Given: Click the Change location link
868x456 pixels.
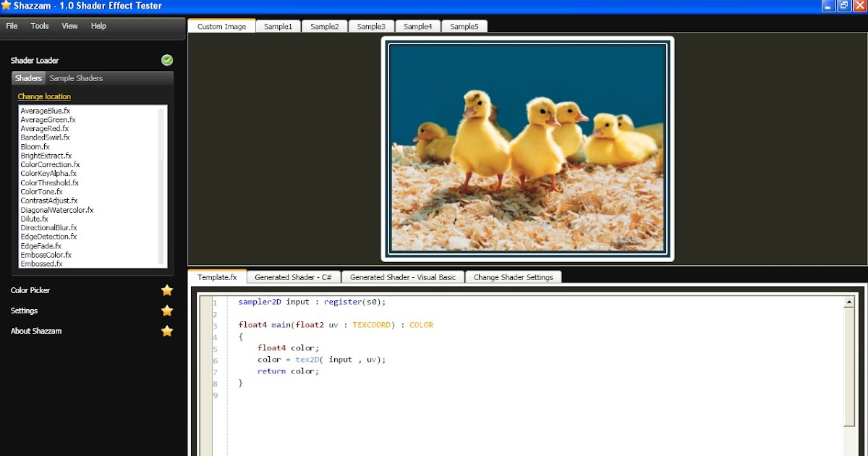Looking at the screenshot, I should (43, 96).
